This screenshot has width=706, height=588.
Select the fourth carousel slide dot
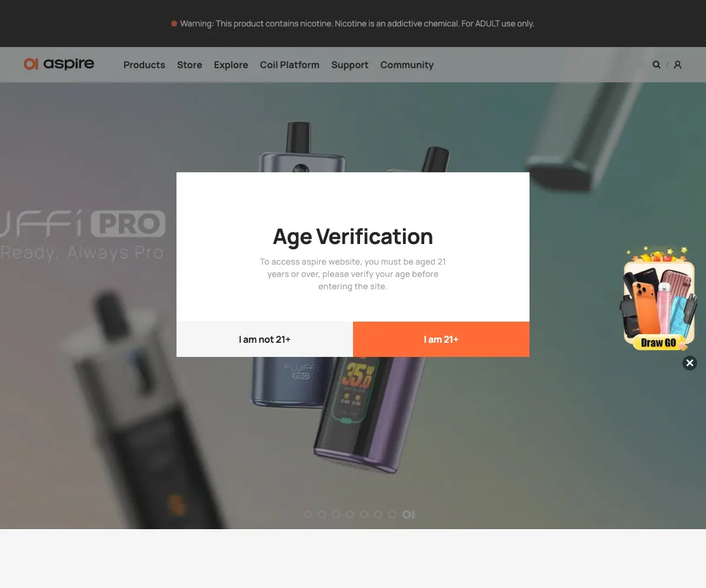tap(350, 514)
